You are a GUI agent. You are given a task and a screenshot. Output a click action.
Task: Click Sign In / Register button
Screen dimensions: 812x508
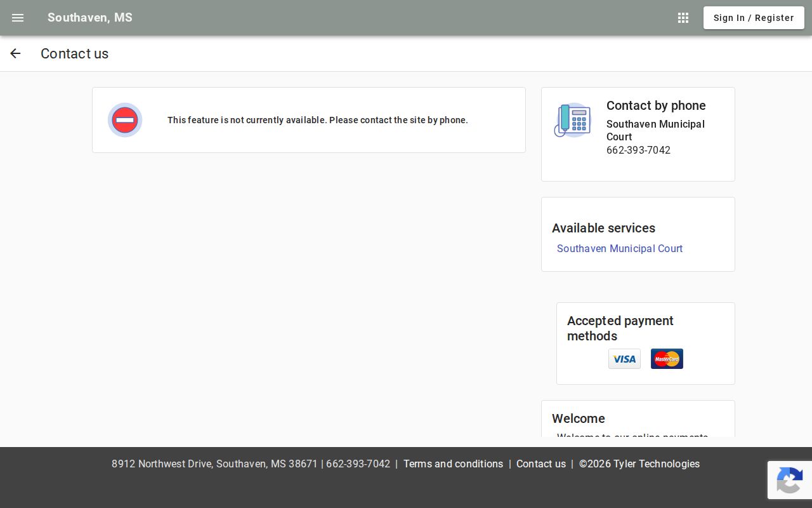(x=754, y=18)
